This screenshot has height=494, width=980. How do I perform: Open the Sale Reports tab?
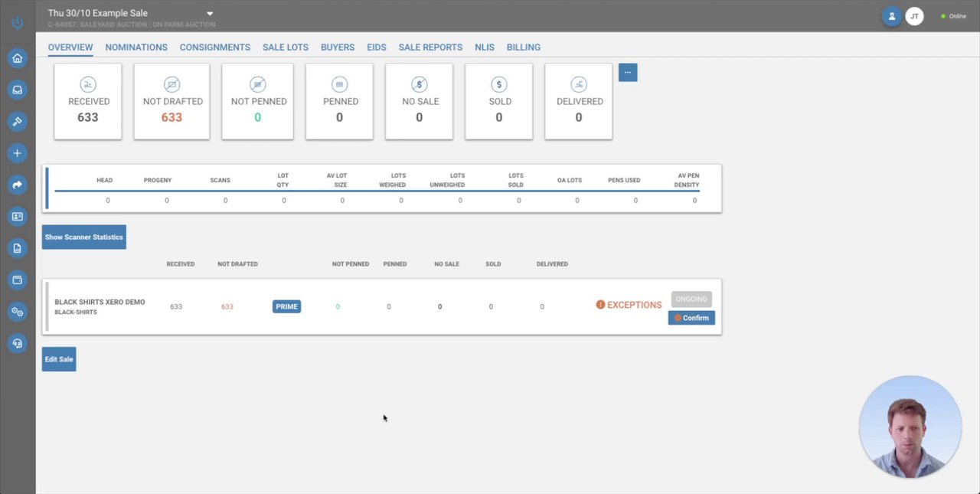click(x=430, y=47)
